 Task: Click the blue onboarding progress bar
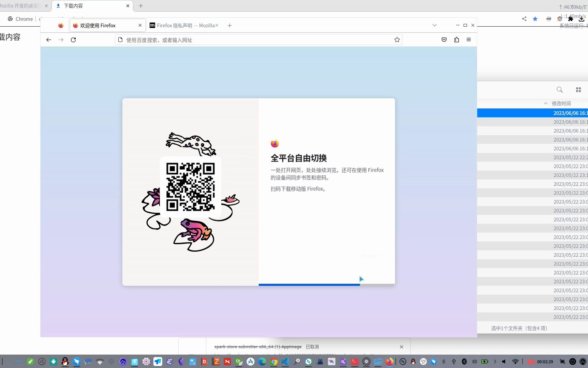[x=309, y=285]
